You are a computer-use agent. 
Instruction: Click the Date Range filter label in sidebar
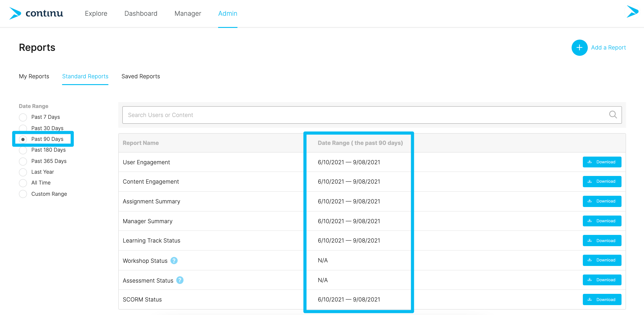(34, 106)
